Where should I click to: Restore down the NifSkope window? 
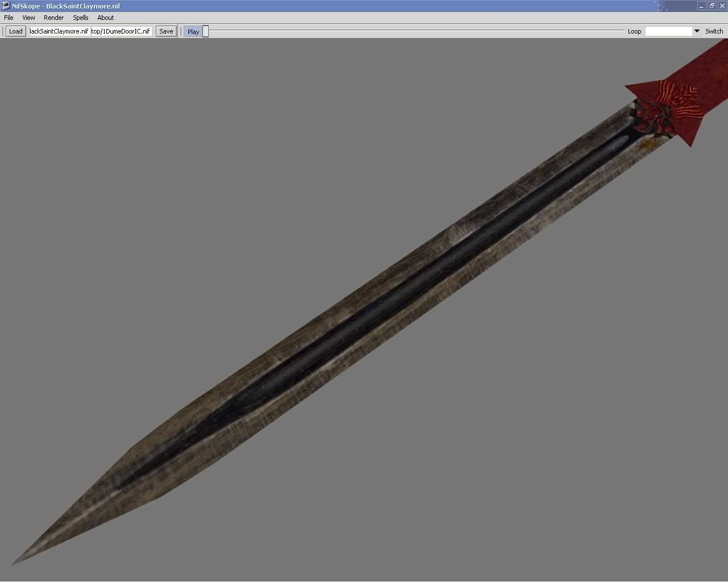pyautogui.click(x=712, y=6)
